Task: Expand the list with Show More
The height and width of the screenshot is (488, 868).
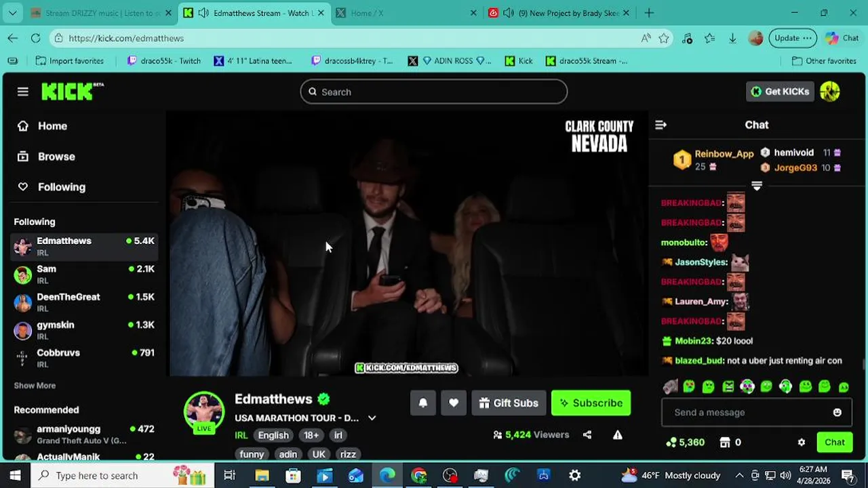Action: click(x=35, y=386)
